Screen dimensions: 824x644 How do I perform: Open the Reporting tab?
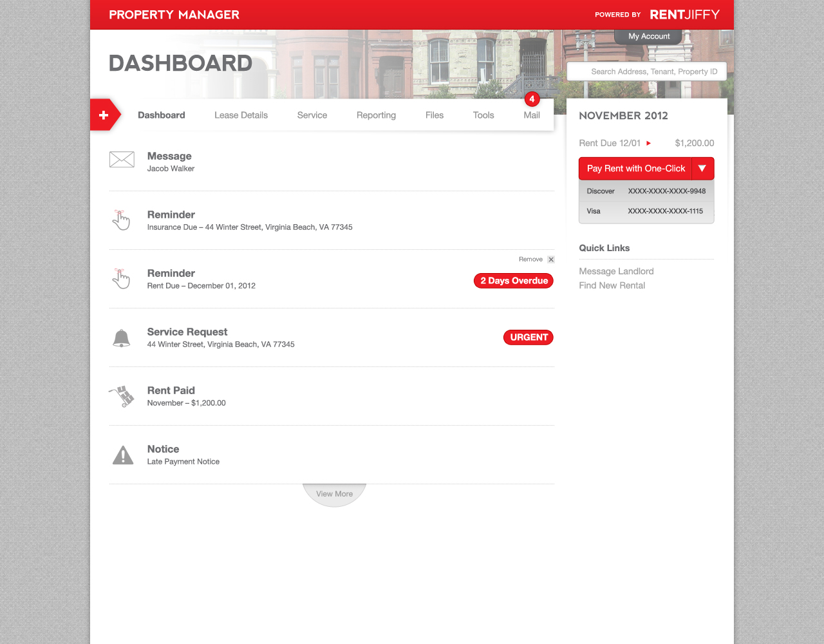376,115
